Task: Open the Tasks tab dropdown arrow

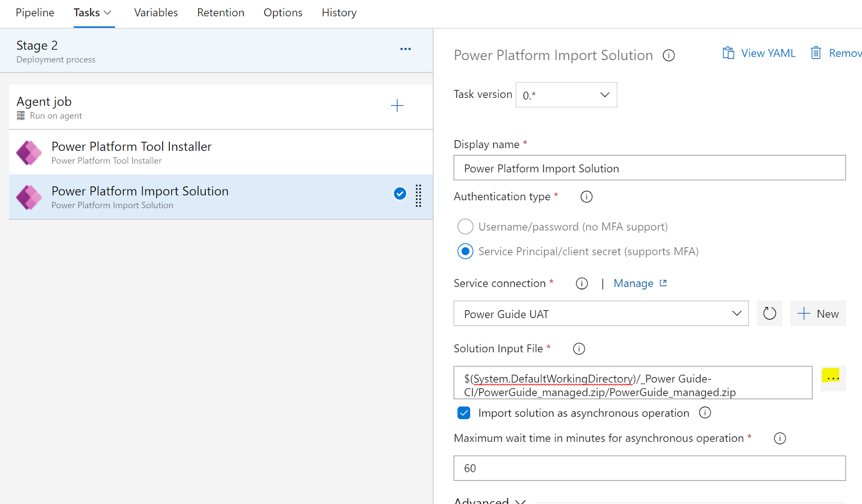Action: click(108, 13)
